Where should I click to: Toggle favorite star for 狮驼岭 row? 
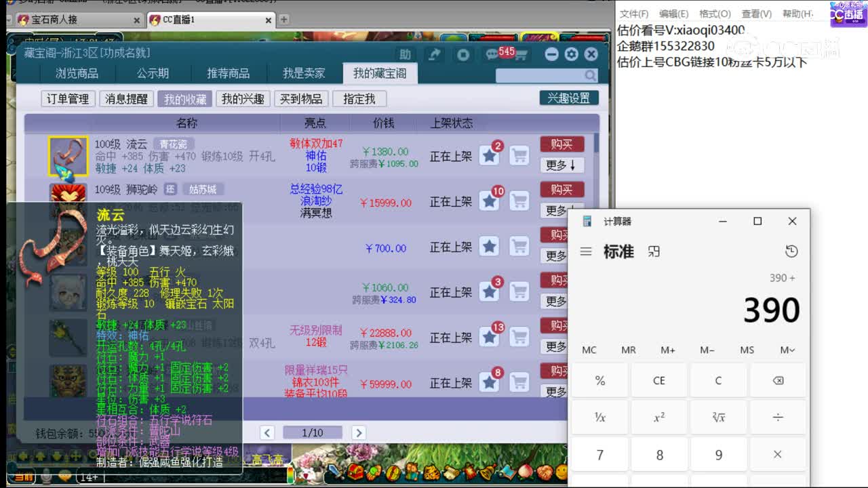pos(489,201)
